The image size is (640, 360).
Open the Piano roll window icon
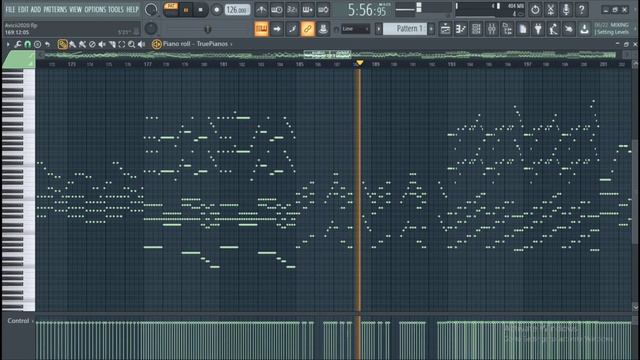(461, 29)
